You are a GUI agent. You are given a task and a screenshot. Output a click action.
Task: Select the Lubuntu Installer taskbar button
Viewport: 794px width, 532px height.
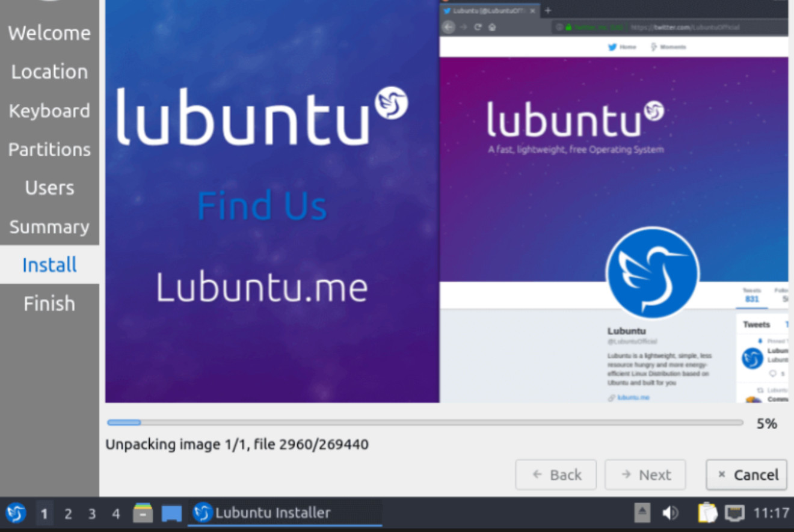[285, 513]
